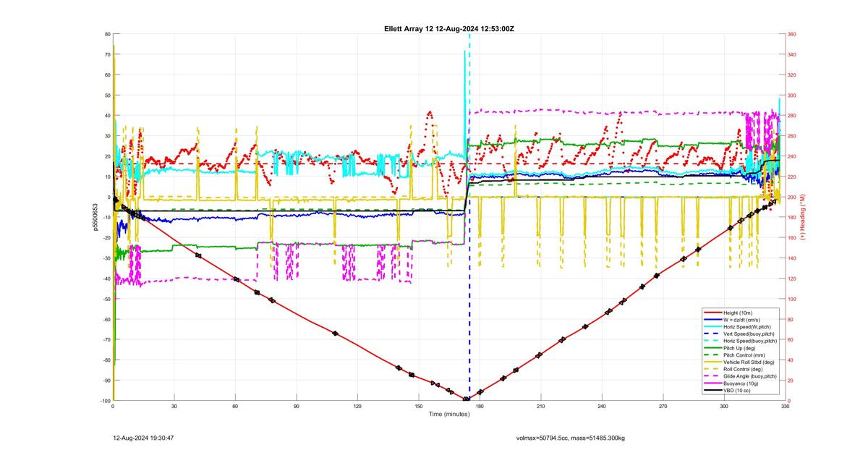Click the left y-axis label "p5500653"
Image resolution: width=868 pixels, height=450 pixels.
(94, 217)
